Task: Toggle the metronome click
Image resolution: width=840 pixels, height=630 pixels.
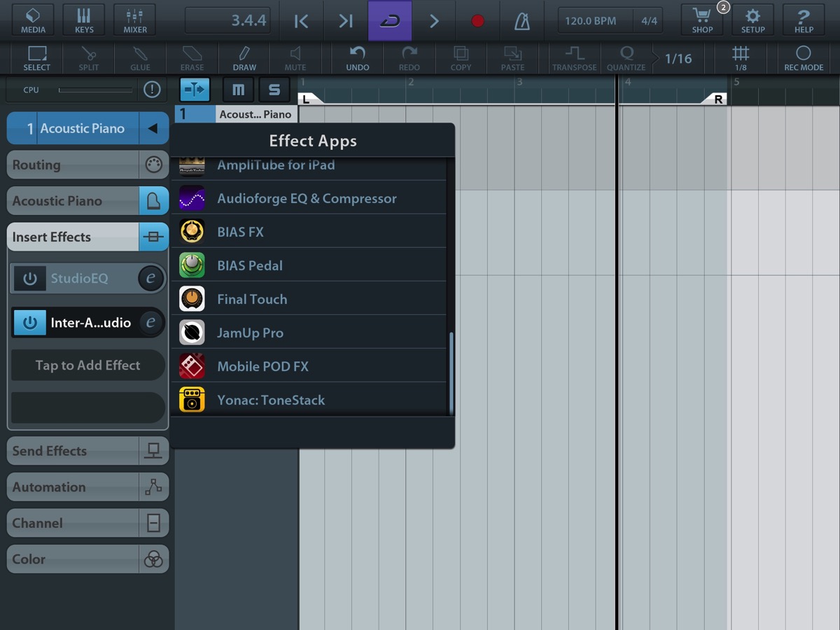Action: click(x=522, y=21)
